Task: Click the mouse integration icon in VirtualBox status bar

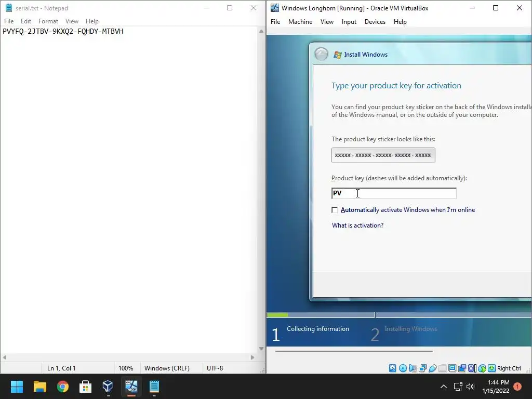Action: [482, 368]
